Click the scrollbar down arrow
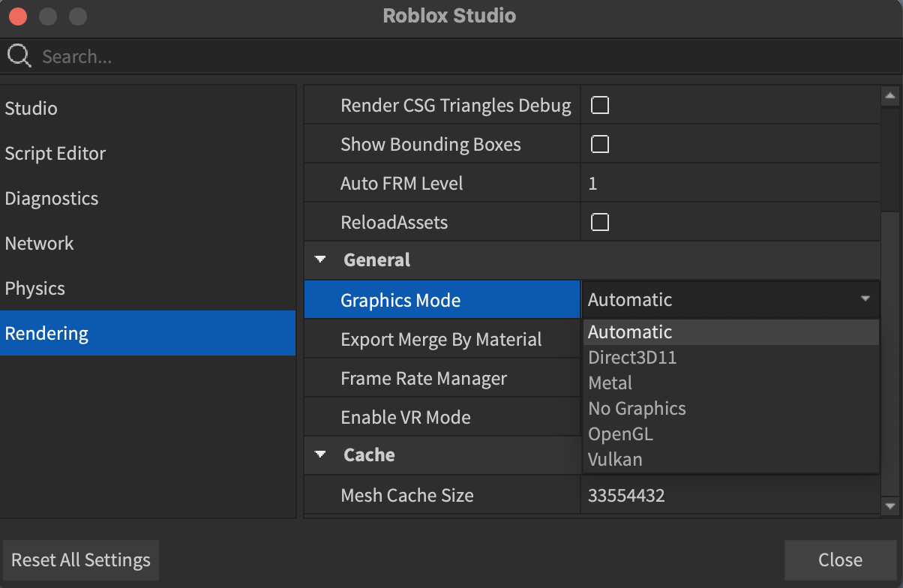Screen dimensions: 903x588 click(889, 507)
